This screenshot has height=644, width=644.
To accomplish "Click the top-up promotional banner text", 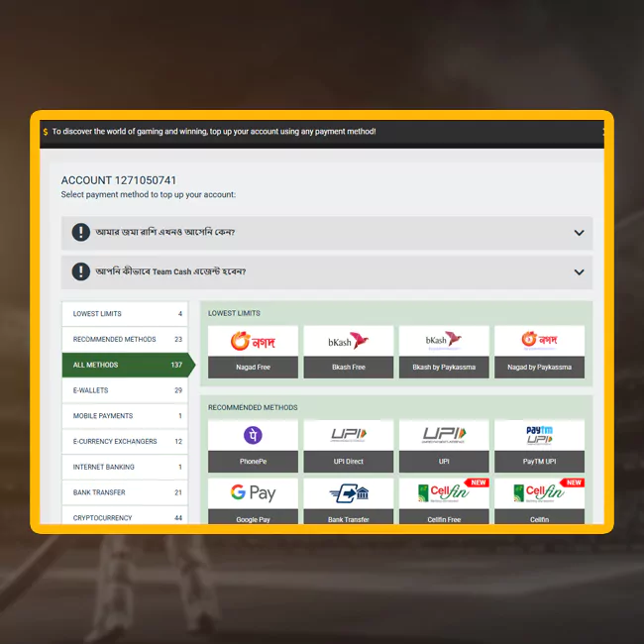I will click(214, 132).
